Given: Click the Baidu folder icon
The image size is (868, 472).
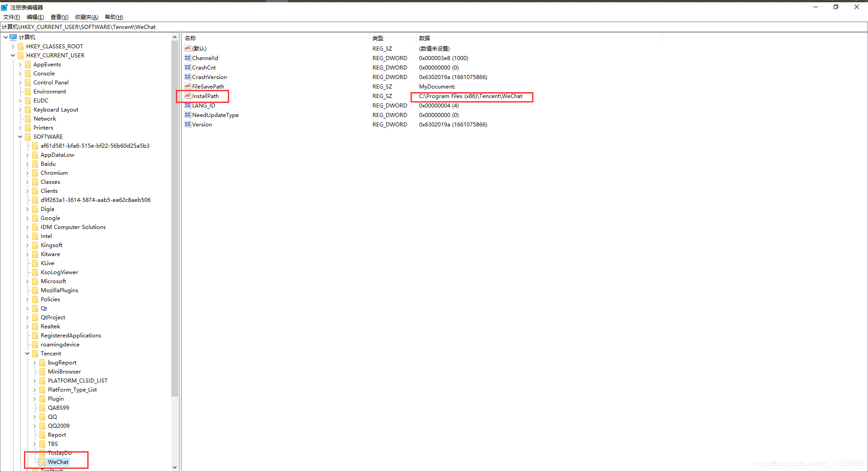Looking at the screenshot, I should coord(35,164).
